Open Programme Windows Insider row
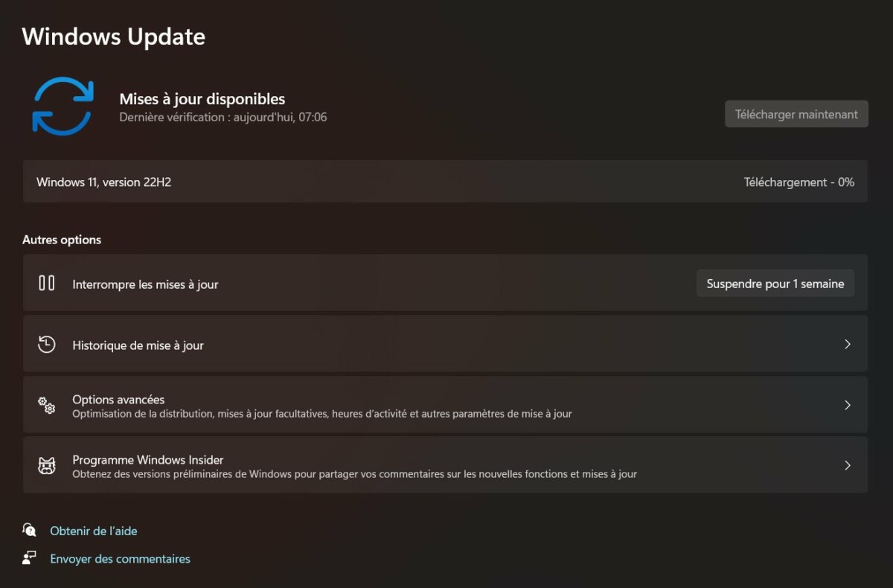Screen dimensions: 893x588 point(445,465)
